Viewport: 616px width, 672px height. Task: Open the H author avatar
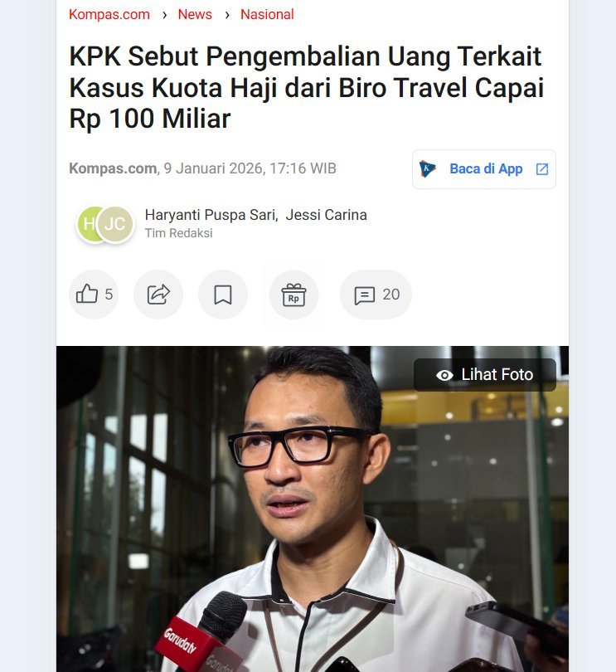pos(87,224)
